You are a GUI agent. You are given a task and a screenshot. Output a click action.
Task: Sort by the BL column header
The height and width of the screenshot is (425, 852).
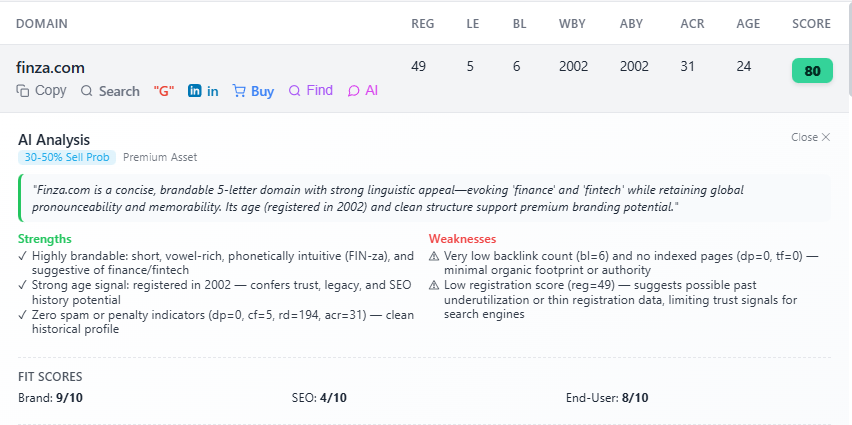coord(519,23)
